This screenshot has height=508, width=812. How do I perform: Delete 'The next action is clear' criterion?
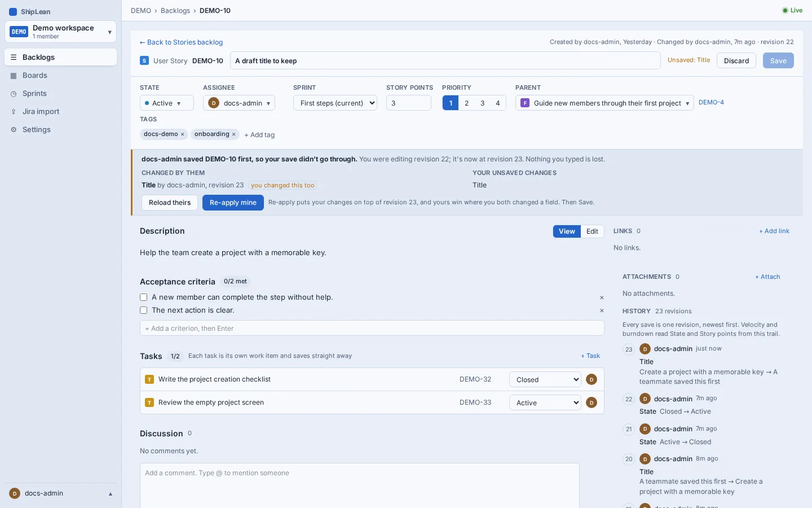(x=602, y=310)
